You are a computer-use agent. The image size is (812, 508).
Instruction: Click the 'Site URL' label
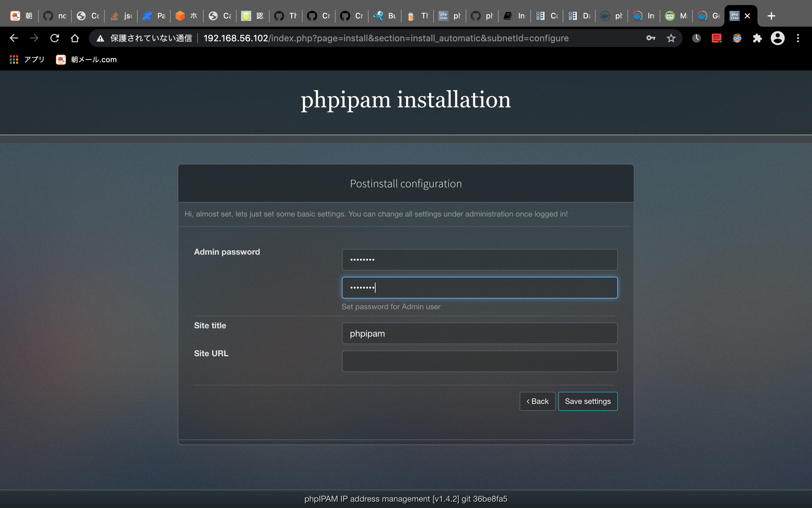click(211, 353)
